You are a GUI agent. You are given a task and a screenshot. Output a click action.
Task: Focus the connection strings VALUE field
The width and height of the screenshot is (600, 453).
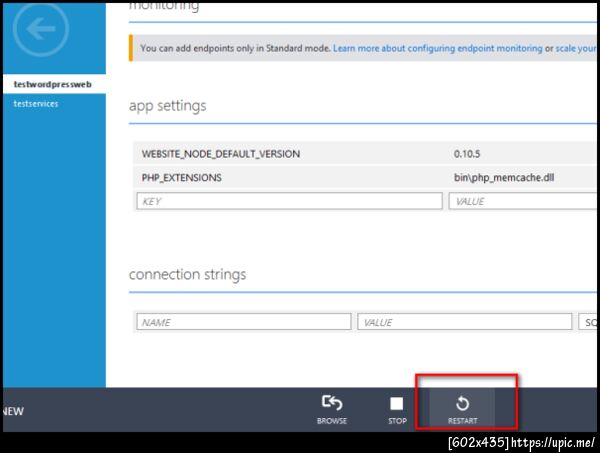(x=465, y=322)
